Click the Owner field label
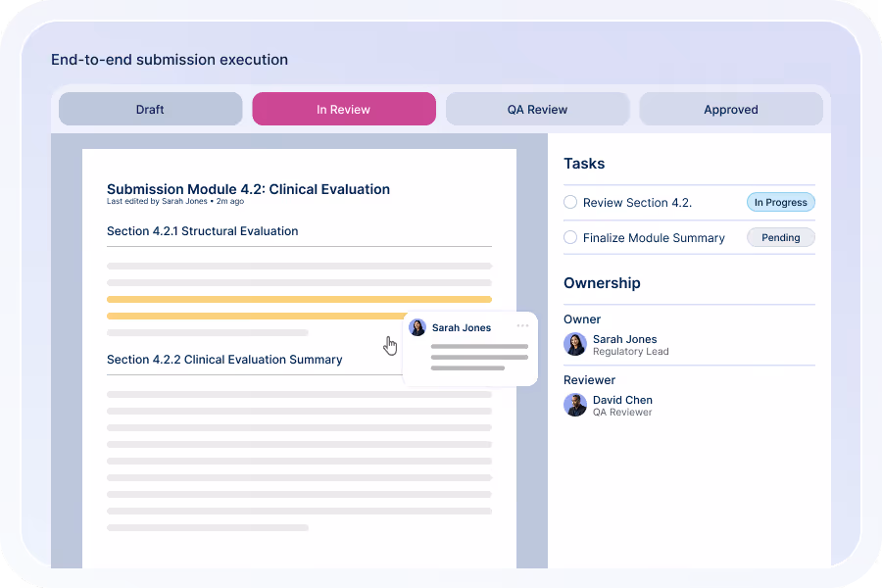Screen dimensions: 882x588 pos(582,319)
